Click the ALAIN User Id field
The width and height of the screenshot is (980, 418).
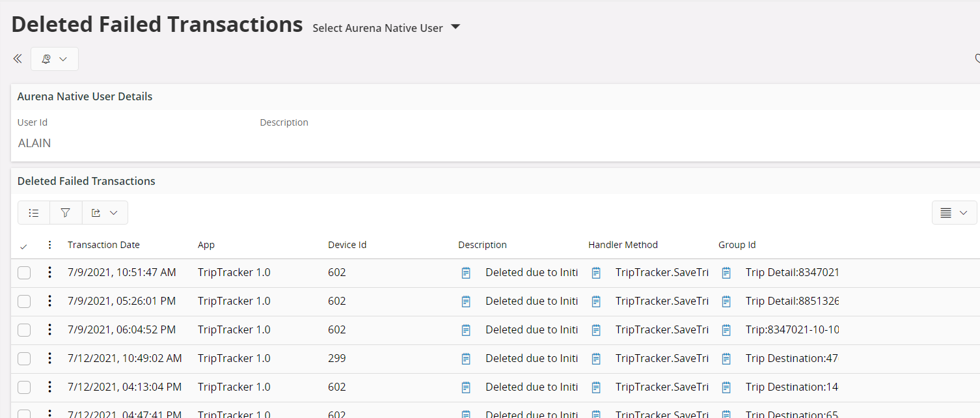point(34,143)
